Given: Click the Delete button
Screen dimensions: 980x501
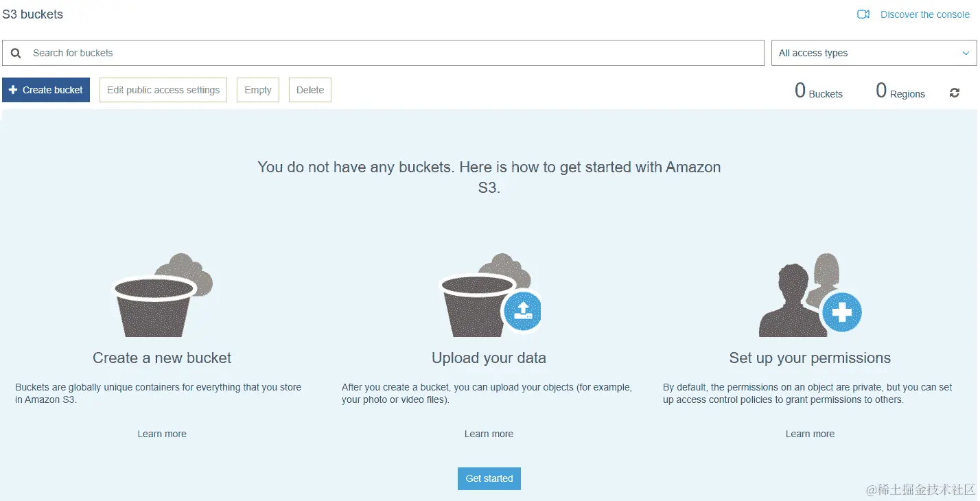Looking at the screenshot, I should [310, 90].
